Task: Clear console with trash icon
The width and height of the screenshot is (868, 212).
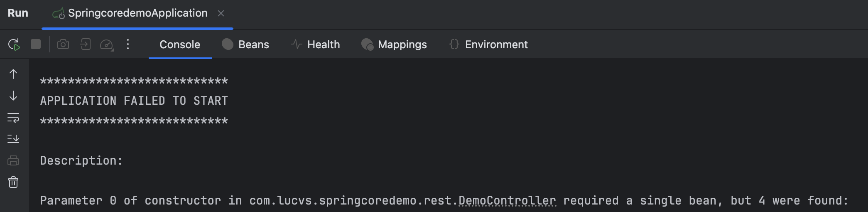Action: pyautogui.click(x=13, y=182)
